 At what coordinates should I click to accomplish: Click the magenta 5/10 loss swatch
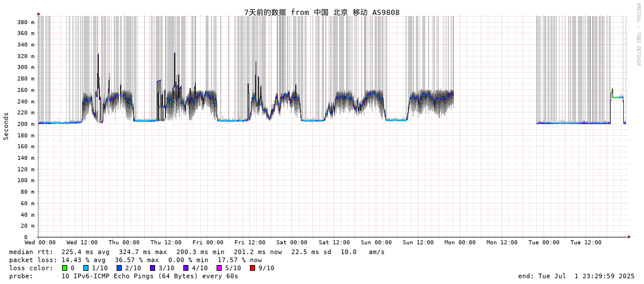click(219, 268)
